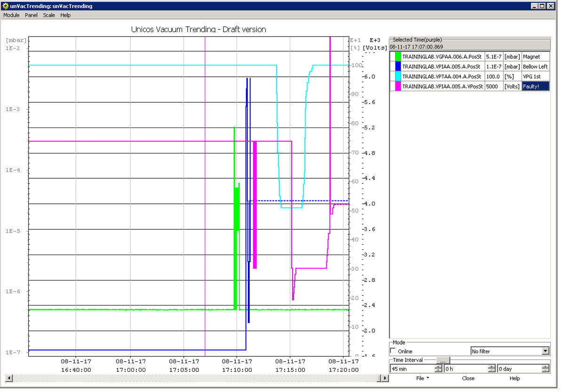Click the scrollbar right arrow under chart
564x392 pixels.
pos(379,378)
